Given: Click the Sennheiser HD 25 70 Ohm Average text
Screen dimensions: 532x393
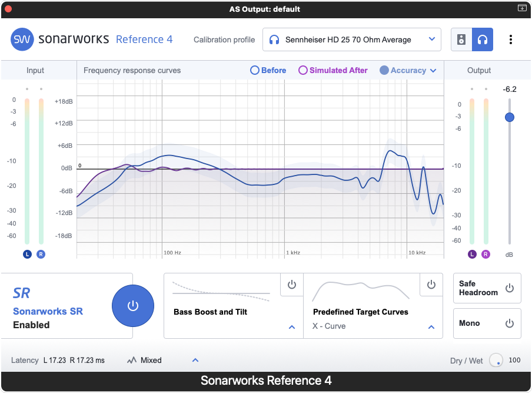Looking at the screenshot, I should coord(348,39).
